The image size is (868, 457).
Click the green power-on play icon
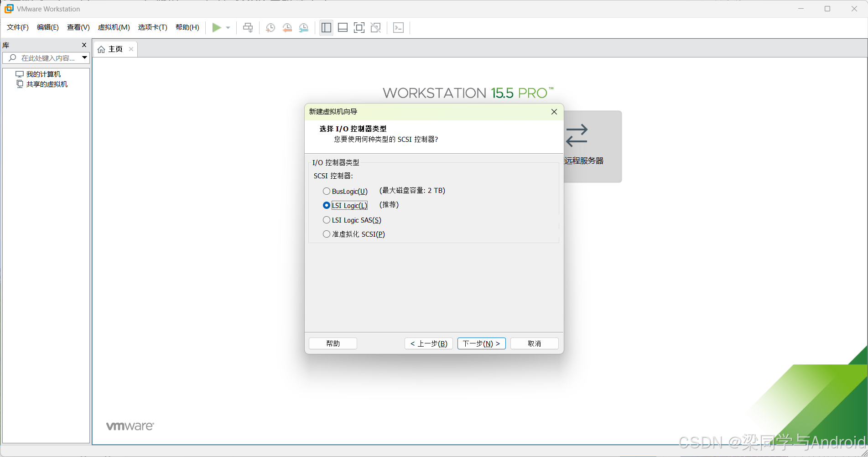pyautogui.click(x=217, y=28)
